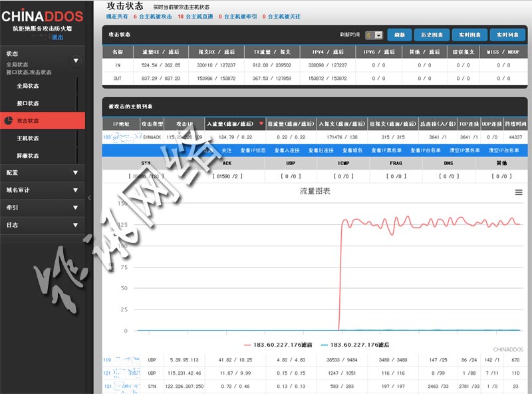Open the chart hamburger menu icon

point(519,192)
